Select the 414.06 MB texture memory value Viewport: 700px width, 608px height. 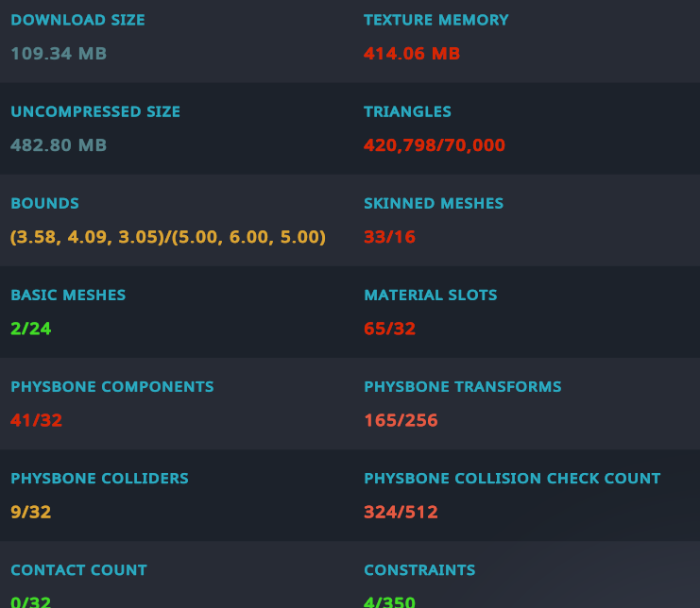(x=412, y=54)
